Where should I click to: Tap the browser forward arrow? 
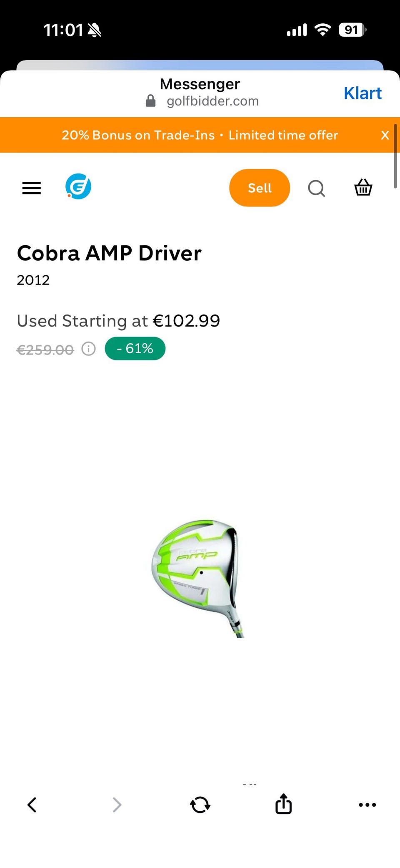tap(117, 805)
